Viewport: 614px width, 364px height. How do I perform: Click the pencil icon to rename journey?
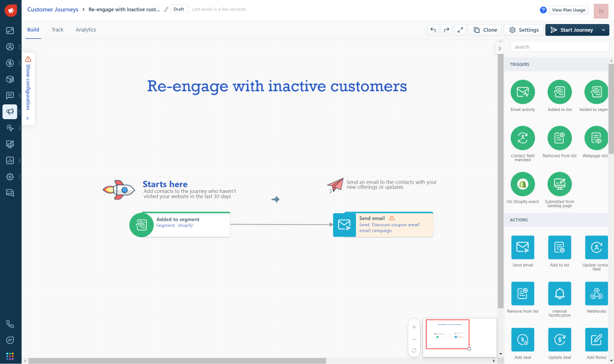(166, 9)
